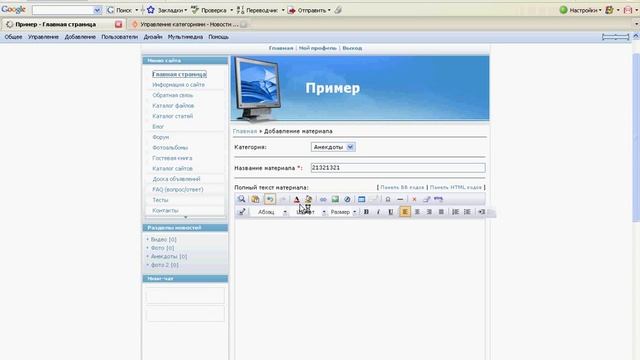Screen dimensions: 640x360
Task: Click the round media icon after the image icon
Action: tap(347, 199)
